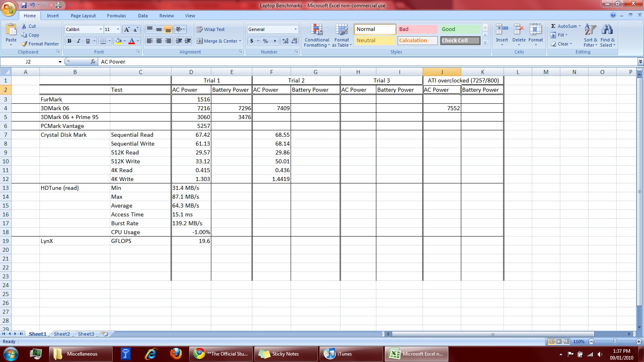Viewport: 644px width, 362px height.
Task: Decrease Decimal places
Action: tap(294, 41)
